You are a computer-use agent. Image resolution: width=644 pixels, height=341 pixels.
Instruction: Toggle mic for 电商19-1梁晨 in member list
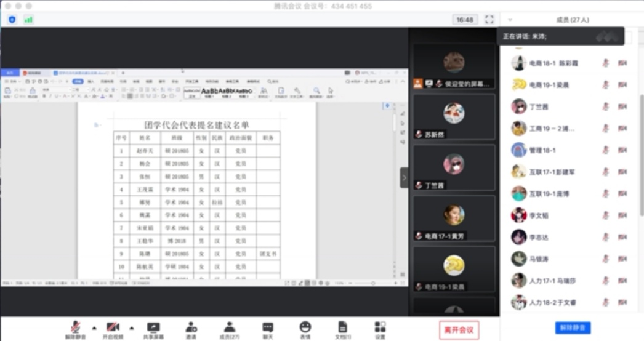(x=605, y=85)
